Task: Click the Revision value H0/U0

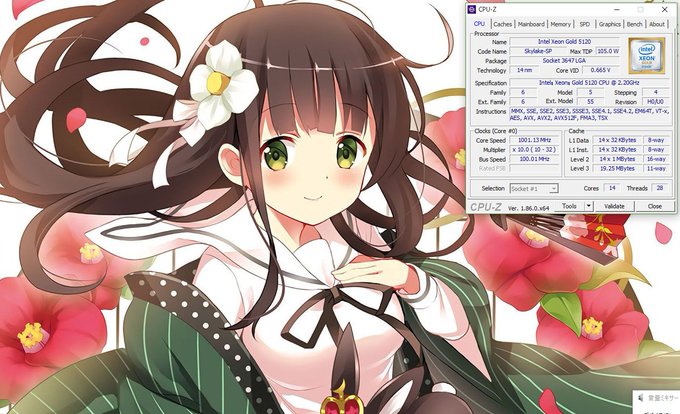Action: tap(655, 101)
